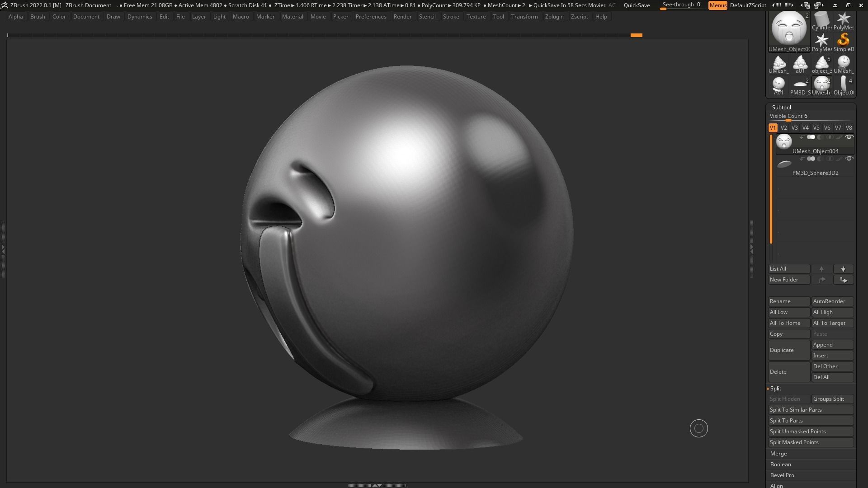
Task: Expand the Merge section
Action: [x=778, y=454]
